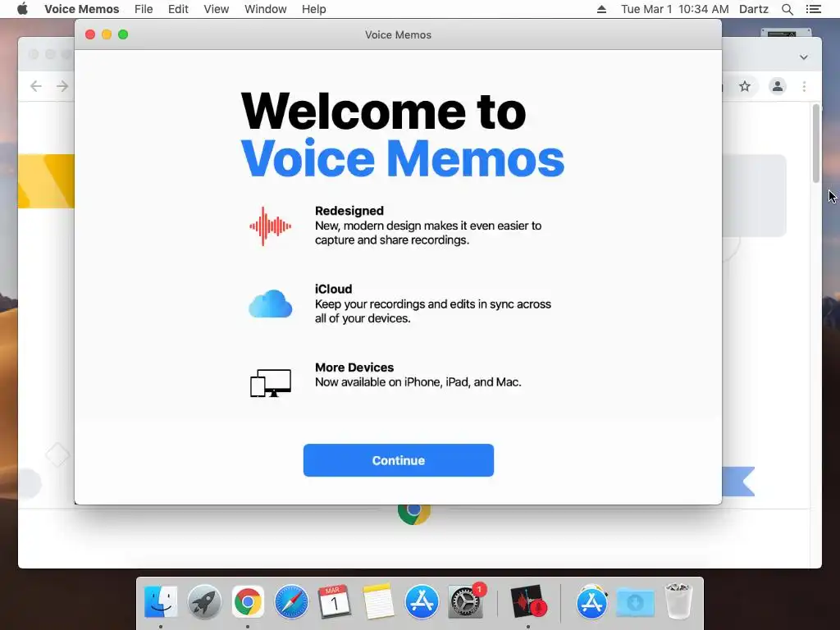The width and height of the screenshot is (840, 630).
Task: Open Safari from the Dock
Action: [x=291, y=601]
